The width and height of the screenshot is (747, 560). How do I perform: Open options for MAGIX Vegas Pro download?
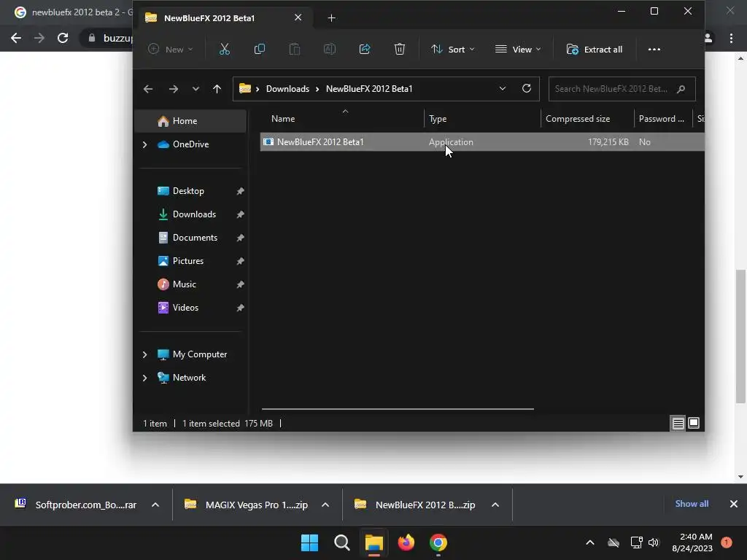pos(325,505)
